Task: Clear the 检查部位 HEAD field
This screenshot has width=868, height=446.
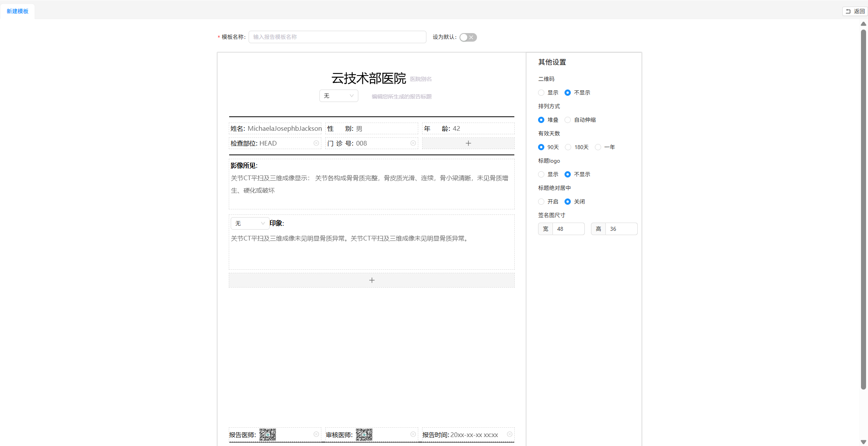Action: (x=316, y=143)
